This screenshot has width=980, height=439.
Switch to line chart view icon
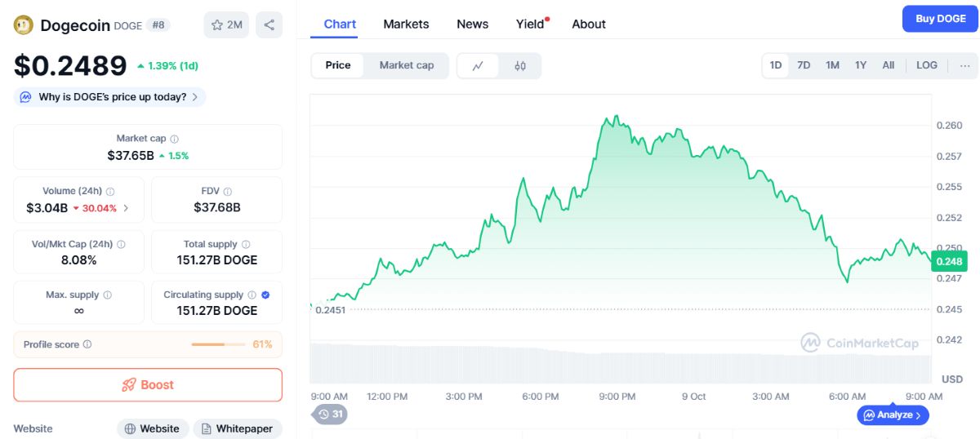tap(479, 66)
